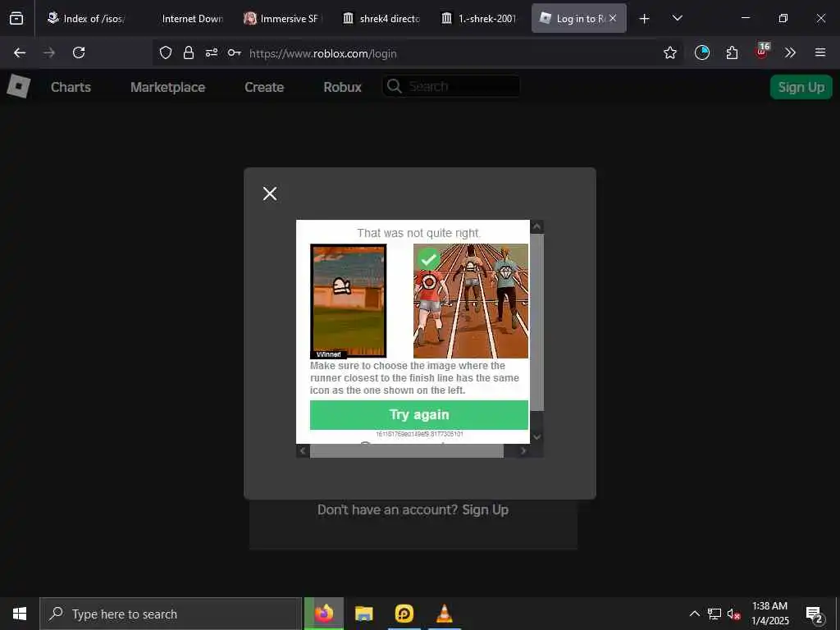Switch to the 1.-shrek-2001 tab

coord(480,18)
